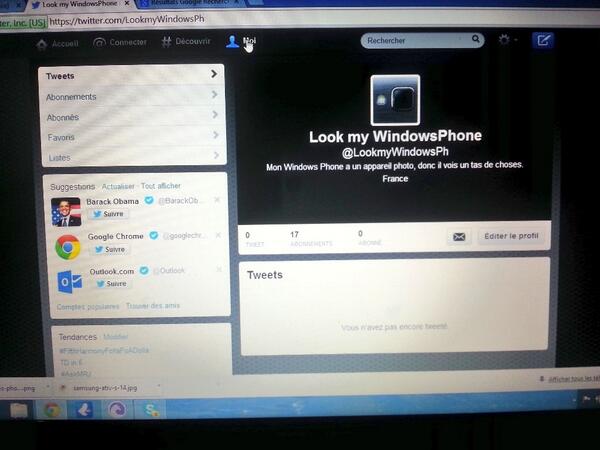600x450 pixels.
Task: Dismiss the Google Chrome suggestion
Action: coord(218,235)
